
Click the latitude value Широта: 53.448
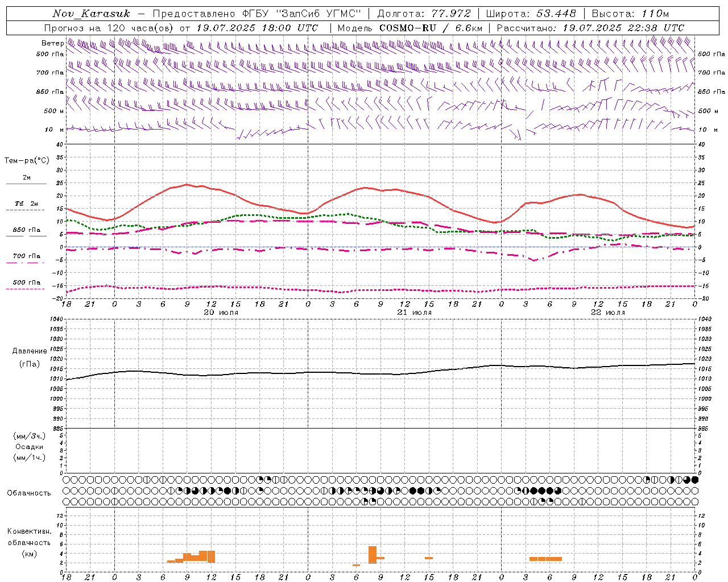(x=531, y=14)
